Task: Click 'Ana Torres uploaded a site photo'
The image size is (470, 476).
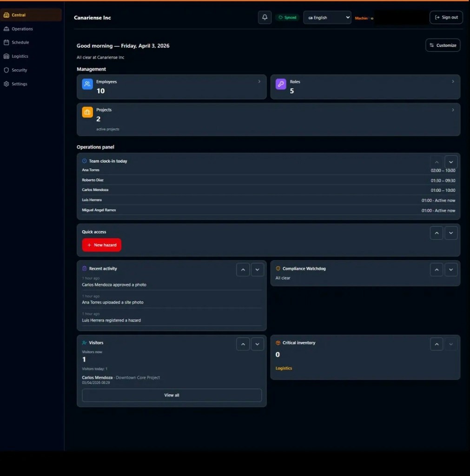Action: coord(113,302)
